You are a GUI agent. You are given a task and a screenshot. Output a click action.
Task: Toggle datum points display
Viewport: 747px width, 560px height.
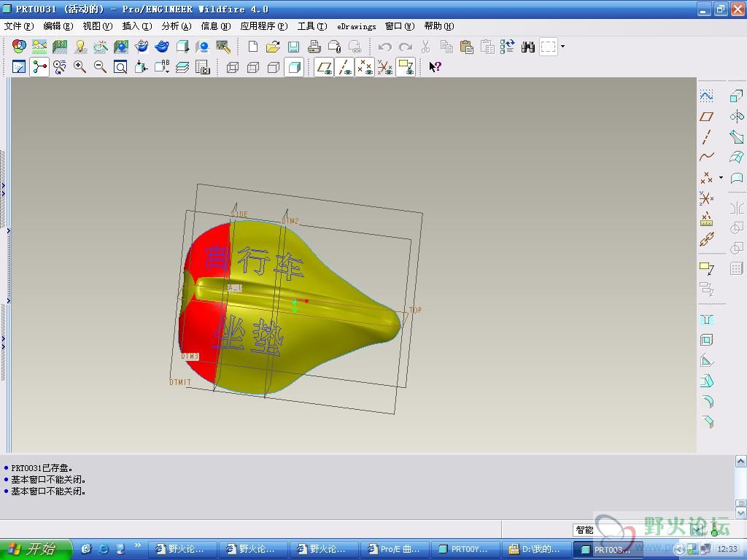pos(365,67)
